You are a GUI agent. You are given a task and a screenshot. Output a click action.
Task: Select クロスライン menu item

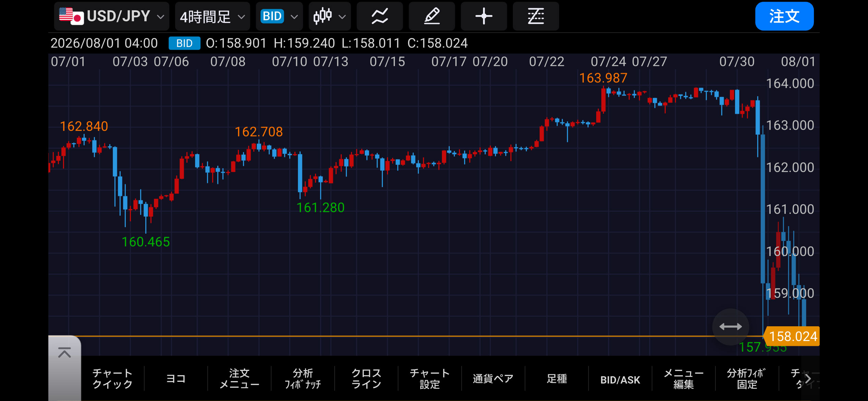coord(366,378)
